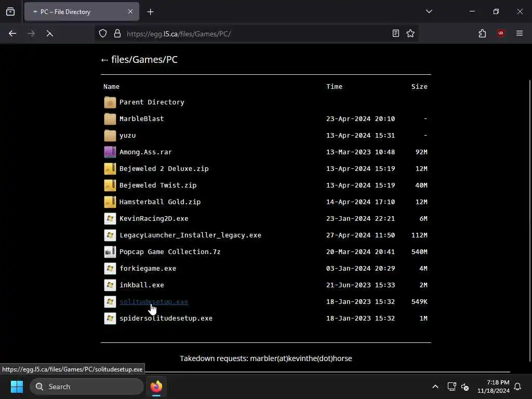Click the Name column header
This screenshot has height=399, width=532.
coord(111,87)
